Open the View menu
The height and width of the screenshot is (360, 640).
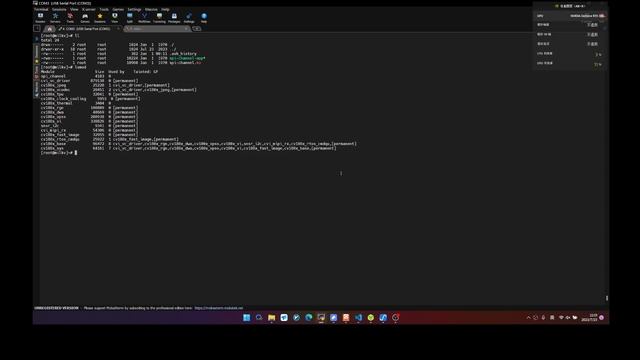point(74,9)
